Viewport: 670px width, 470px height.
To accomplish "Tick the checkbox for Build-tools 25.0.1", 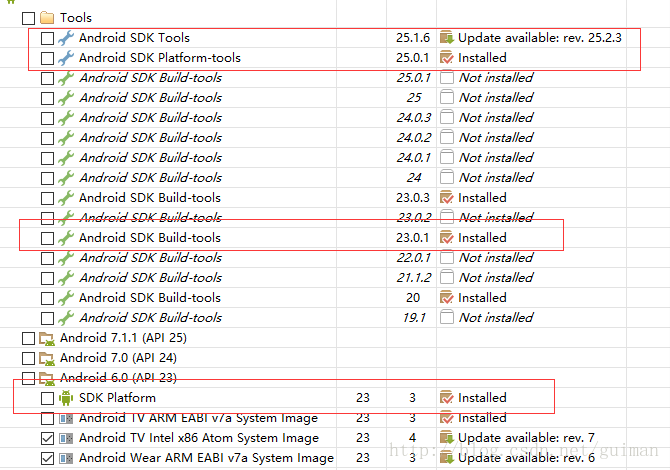I will (x=47, y=79).
